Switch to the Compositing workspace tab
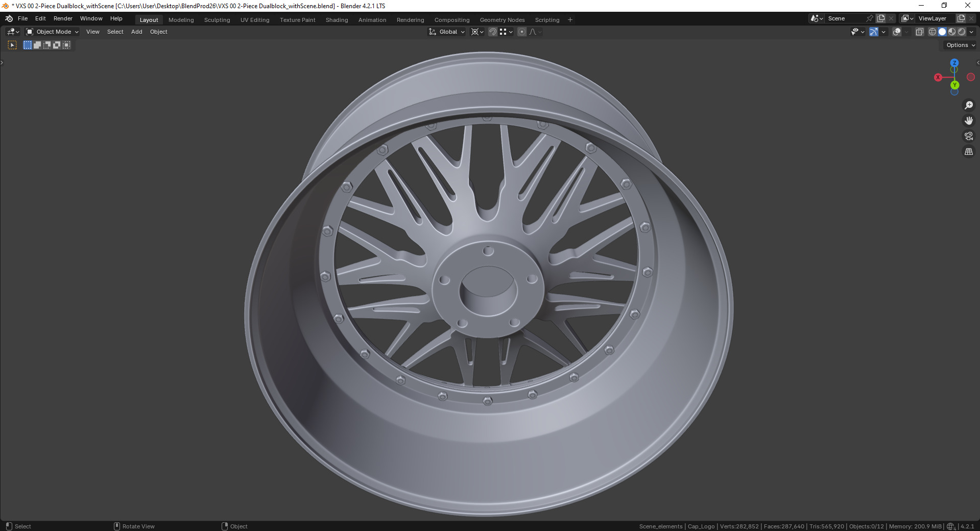The image size is (980, 531). 451,20
